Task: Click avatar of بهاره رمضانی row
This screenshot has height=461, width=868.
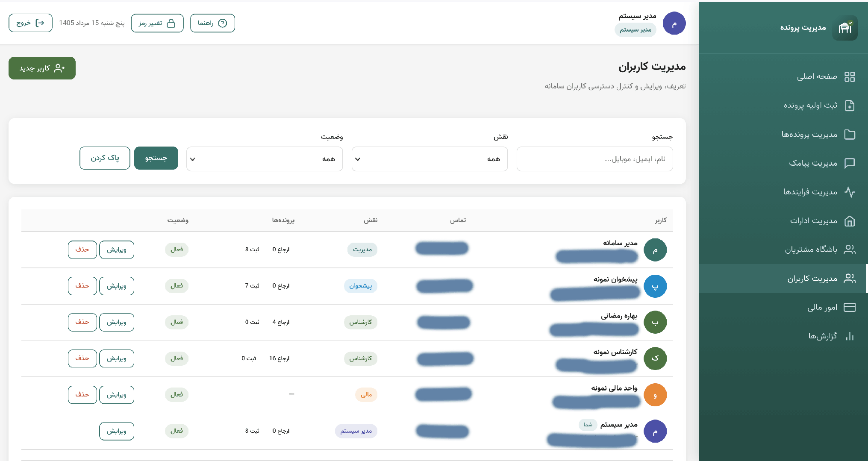Action: tap(655, 322)
